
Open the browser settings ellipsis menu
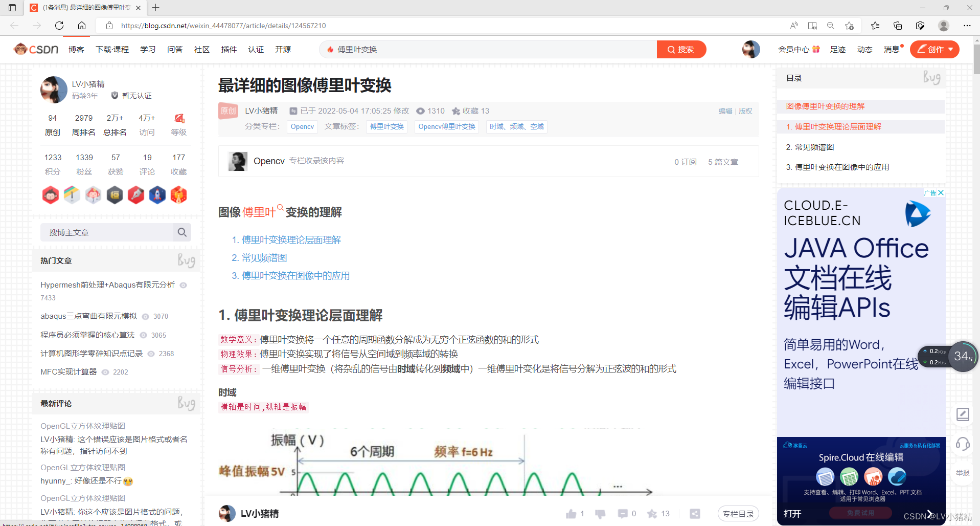[967, 26]
